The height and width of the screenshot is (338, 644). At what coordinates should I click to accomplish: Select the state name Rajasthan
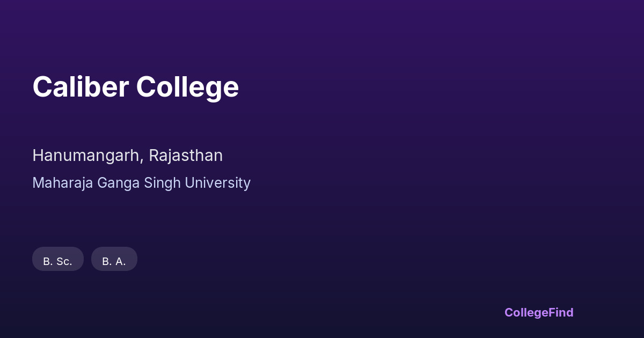pos(186,156)
